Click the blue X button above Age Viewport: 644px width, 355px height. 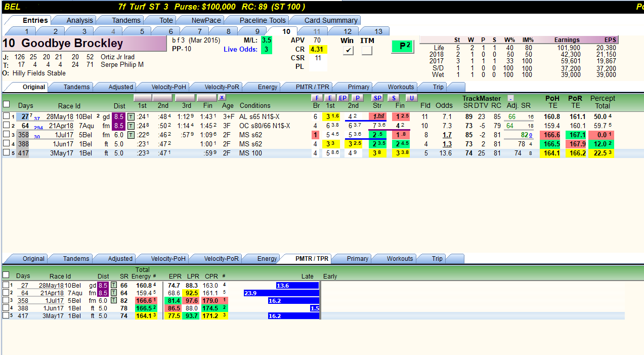[222, 98]
